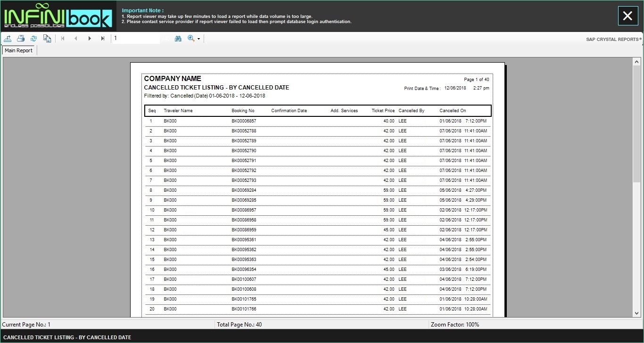Click the 45.00 ticket price for BK00086959

(x=389, y=230)
